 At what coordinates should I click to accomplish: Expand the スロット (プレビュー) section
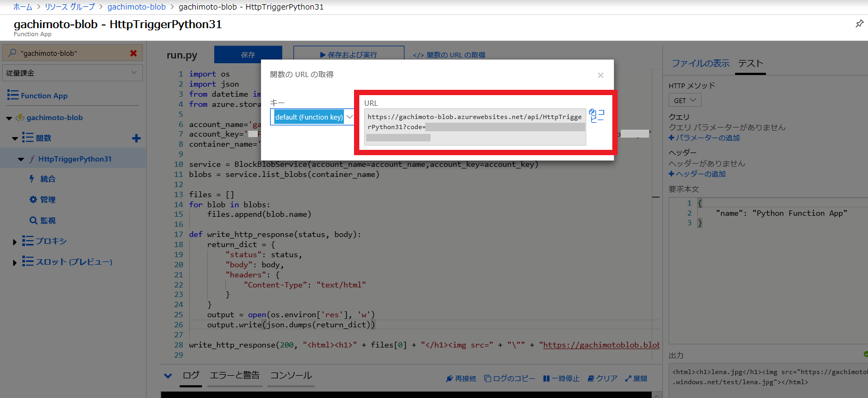tap(15, 262)
